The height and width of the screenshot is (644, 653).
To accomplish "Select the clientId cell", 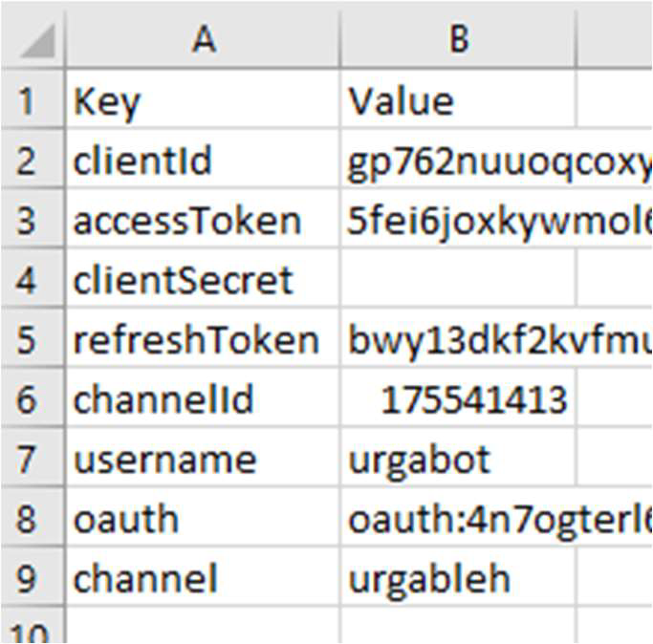I will (x=203, y=161).
